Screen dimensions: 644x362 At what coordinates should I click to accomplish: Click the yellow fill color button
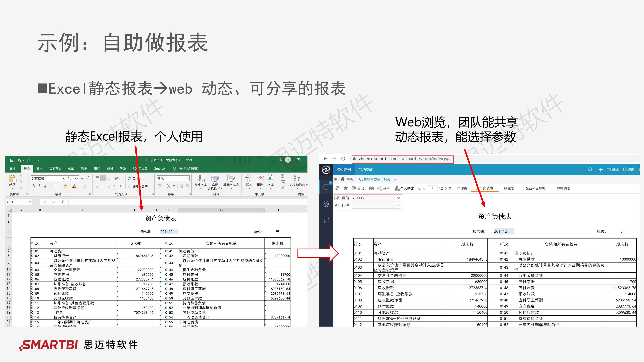tap(66, 186)
